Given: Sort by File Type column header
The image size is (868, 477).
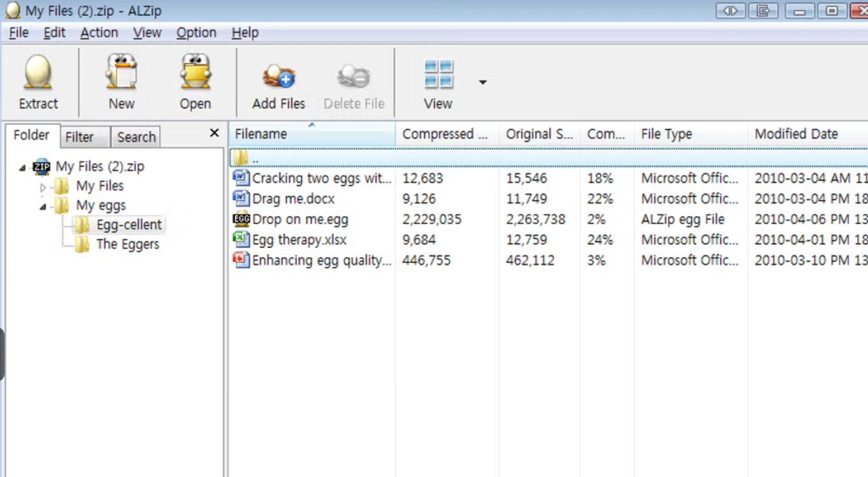Looking at the screenshot, I should tap(691, 134).
